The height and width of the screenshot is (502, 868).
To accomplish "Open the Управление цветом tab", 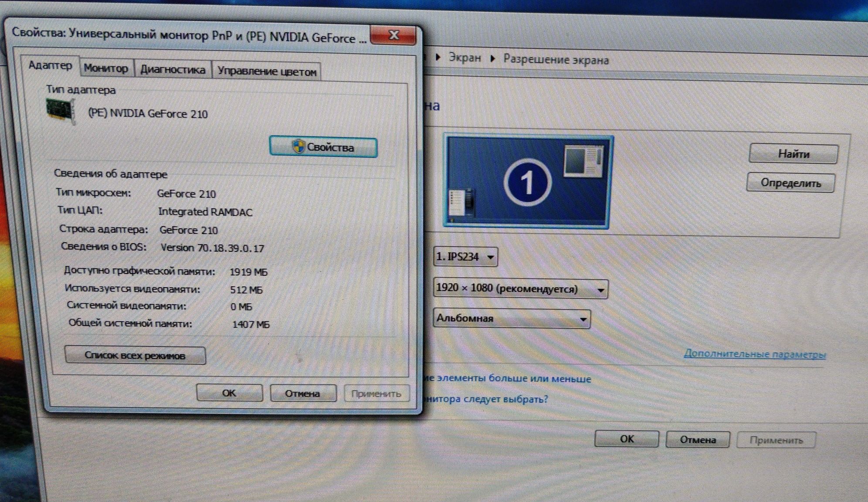I will [x=267, y=71].
